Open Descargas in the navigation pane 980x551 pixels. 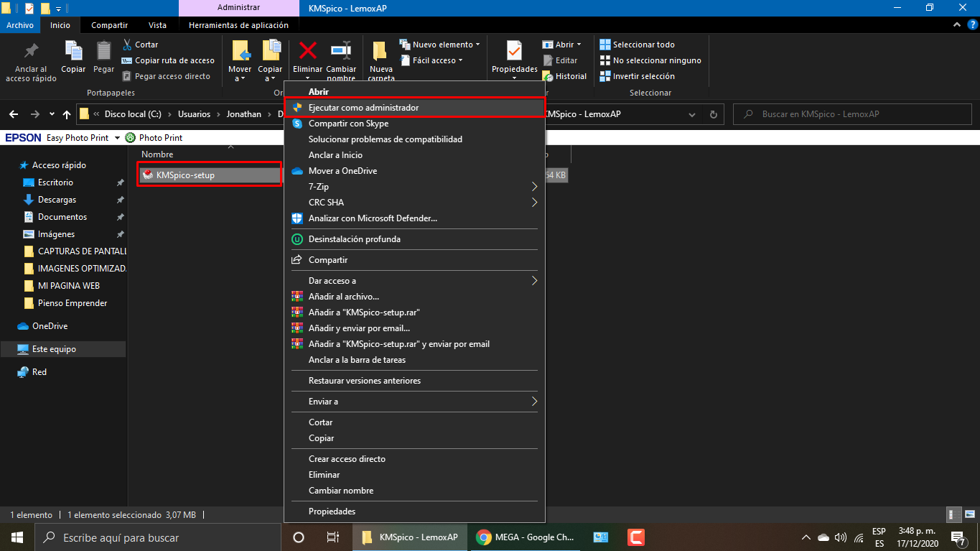[x=57, y=200]
